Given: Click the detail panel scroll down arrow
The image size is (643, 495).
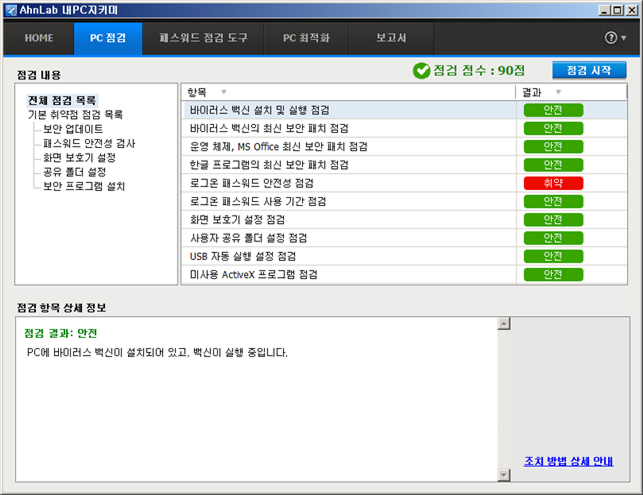Looking at the screenshot, I should [x=504, y=475].
